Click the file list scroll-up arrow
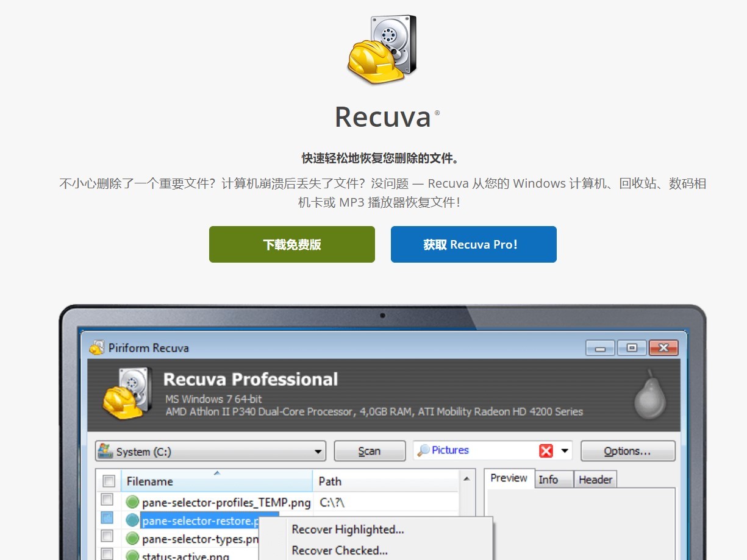747x560 pixels. (x=467, y=480)
